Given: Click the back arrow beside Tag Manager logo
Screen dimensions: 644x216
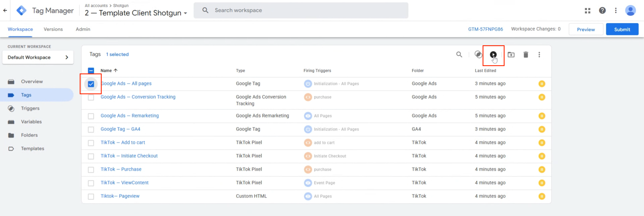Looking at the screenshot, I should click(5, 11).
